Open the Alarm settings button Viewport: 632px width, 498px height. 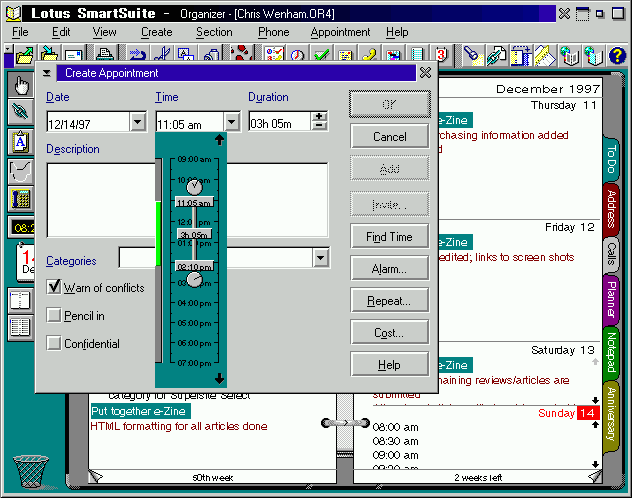[x=389, y=269]
